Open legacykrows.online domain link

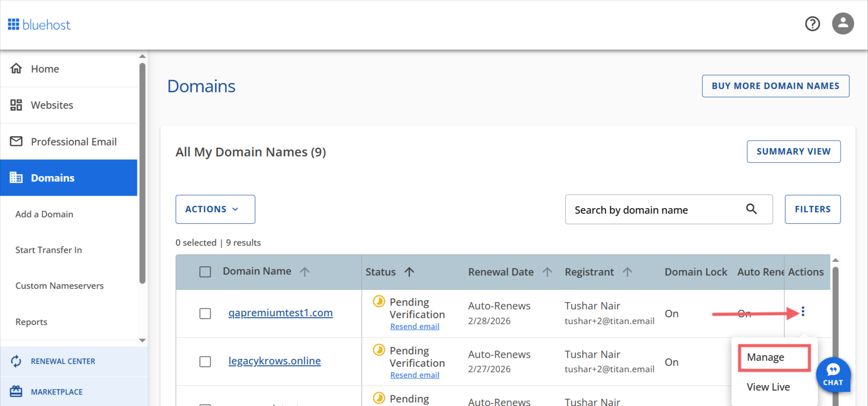(x=275, y=361)
